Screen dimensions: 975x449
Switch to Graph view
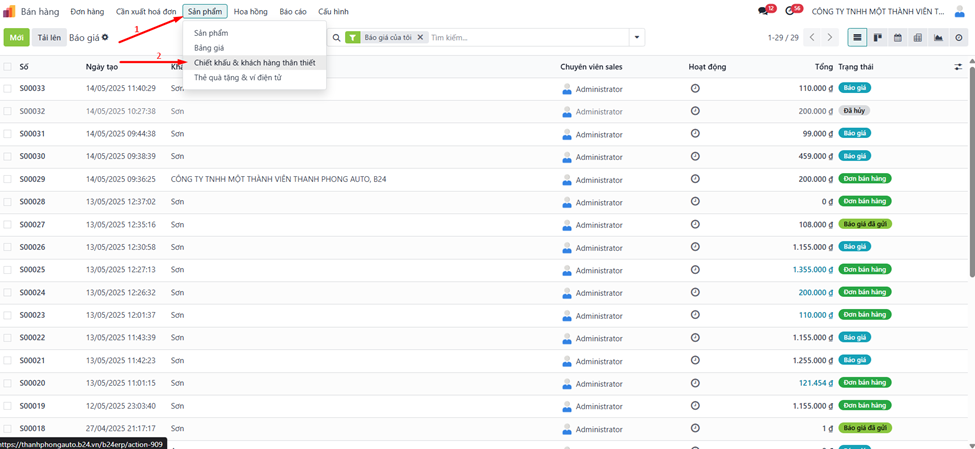click(938, 38)
